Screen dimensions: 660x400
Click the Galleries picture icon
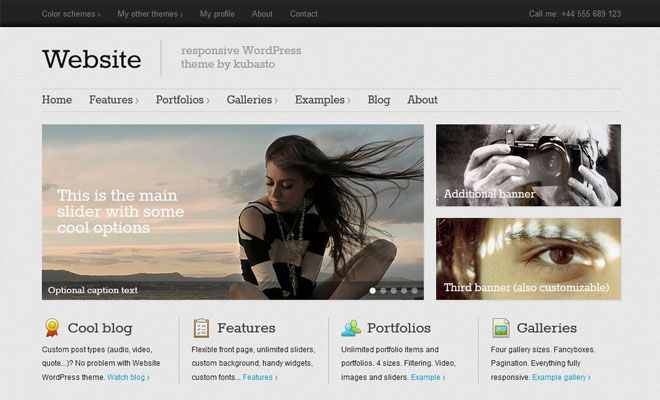tap(500, 327)
